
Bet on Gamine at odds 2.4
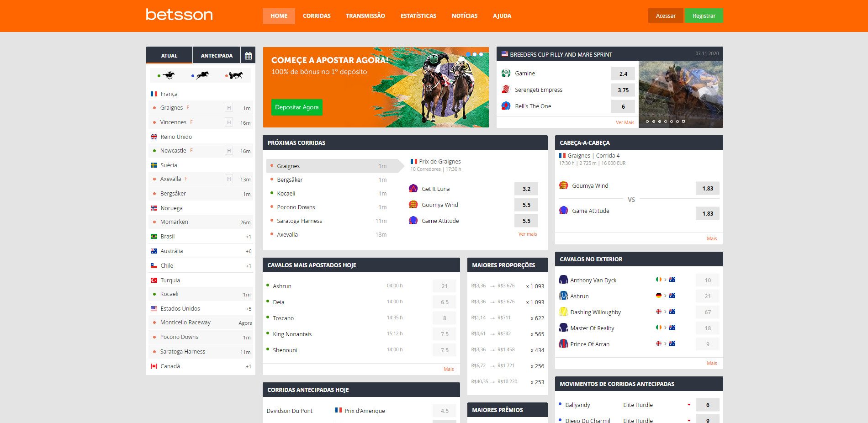[x=623, y=74]
